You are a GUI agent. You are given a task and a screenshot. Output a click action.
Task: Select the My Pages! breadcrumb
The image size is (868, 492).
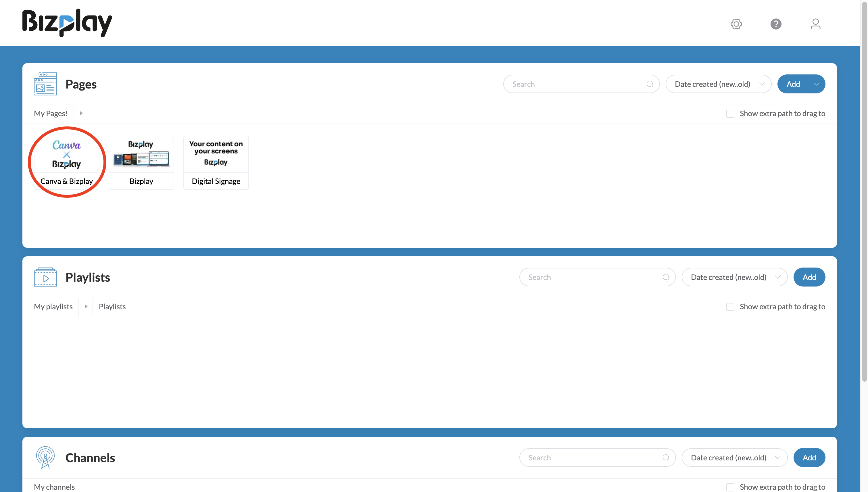(x=51, y=114)
